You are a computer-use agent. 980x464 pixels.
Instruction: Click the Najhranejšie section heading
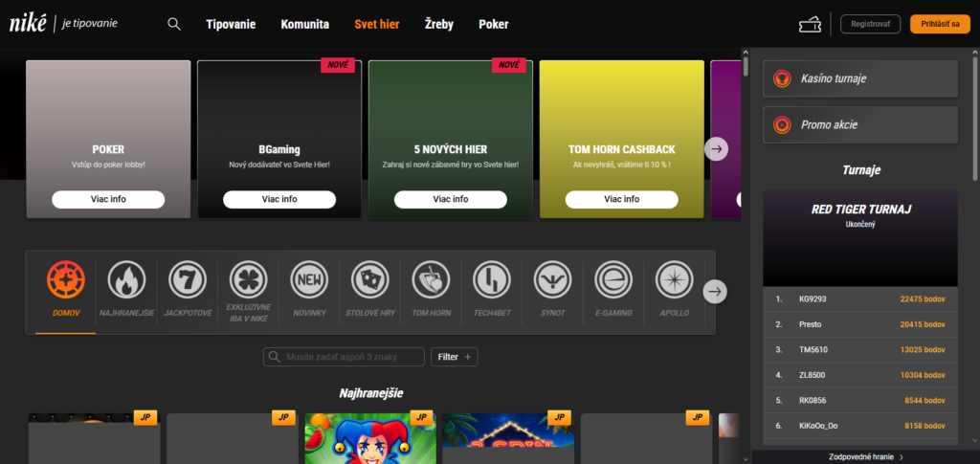tap(371, 393)
